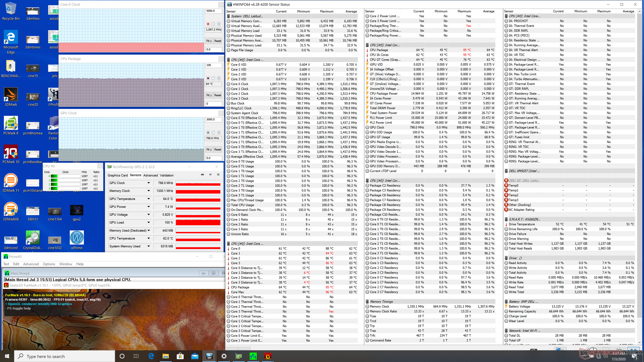Click GPU-Z screenshot camera icon
The width and height of the screenshot is (644, 362).
[202, 175]
